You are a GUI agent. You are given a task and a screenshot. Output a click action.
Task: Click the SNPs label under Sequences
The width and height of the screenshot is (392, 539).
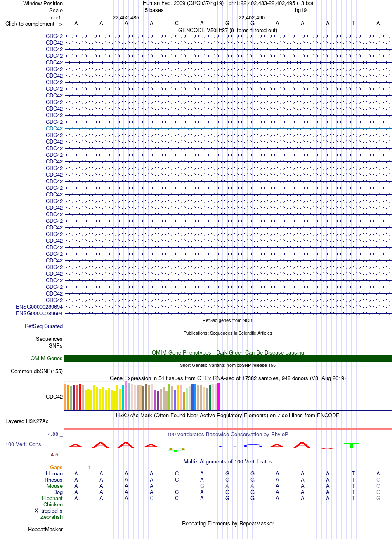click(x=56, y=345)
